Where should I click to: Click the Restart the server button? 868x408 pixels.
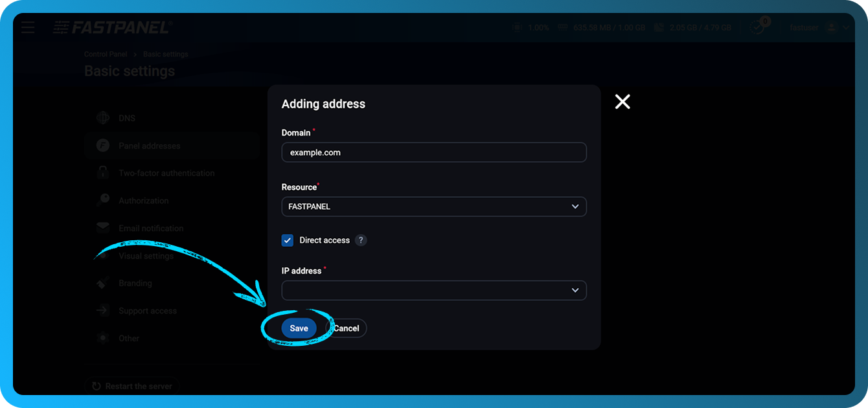coord(132,385)
